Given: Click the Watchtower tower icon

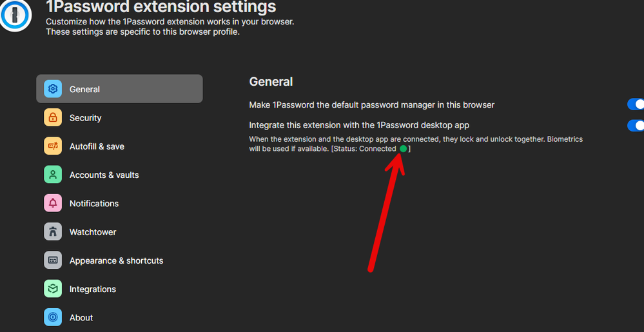Looking at the screenshot, I should [53, 232].
